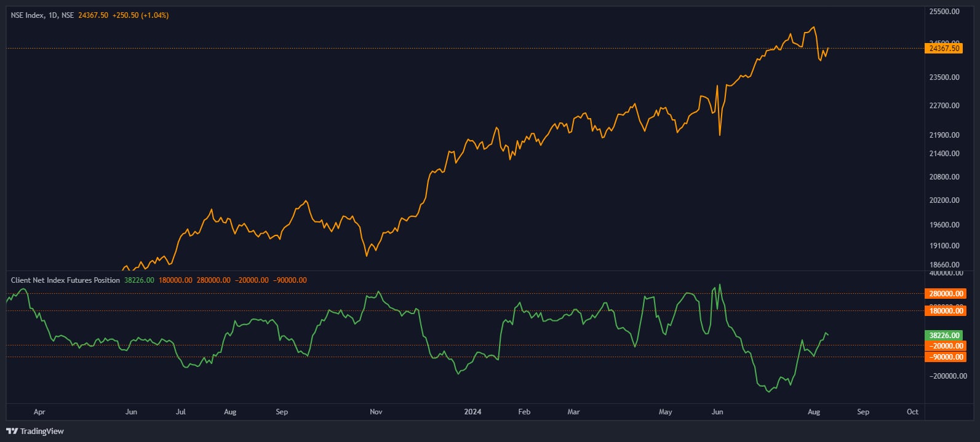Click the 21900.00 price scale label
Viewport: 980px width, 442px height.
coord(944,135)
